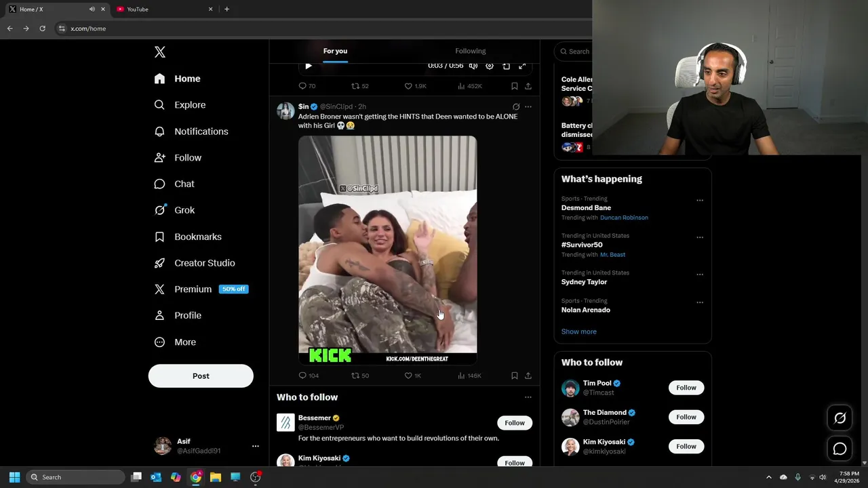Reply to Sin's post with 104 comments
Screen dimensions: 868x488
pyautogui.click(x=309, y=375)
